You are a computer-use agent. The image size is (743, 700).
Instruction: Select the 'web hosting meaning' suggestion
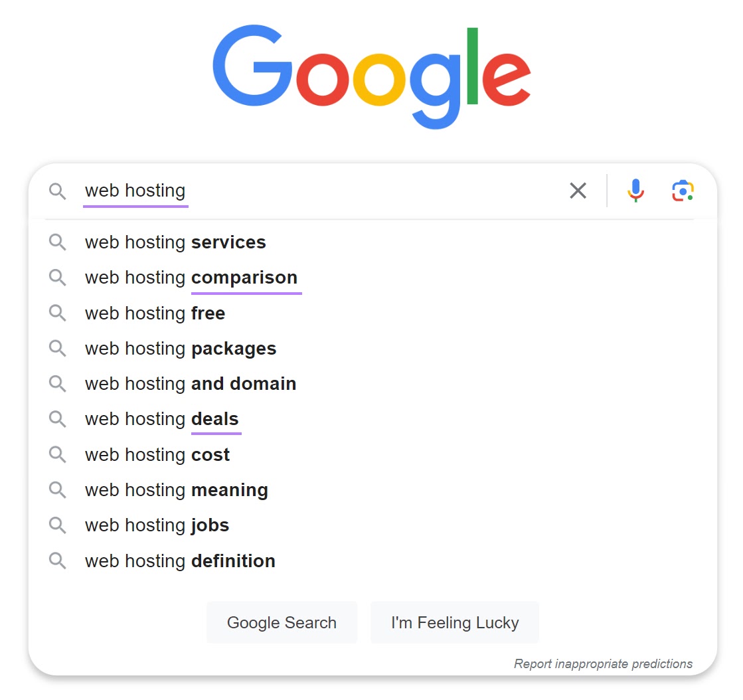click(176, 489)
